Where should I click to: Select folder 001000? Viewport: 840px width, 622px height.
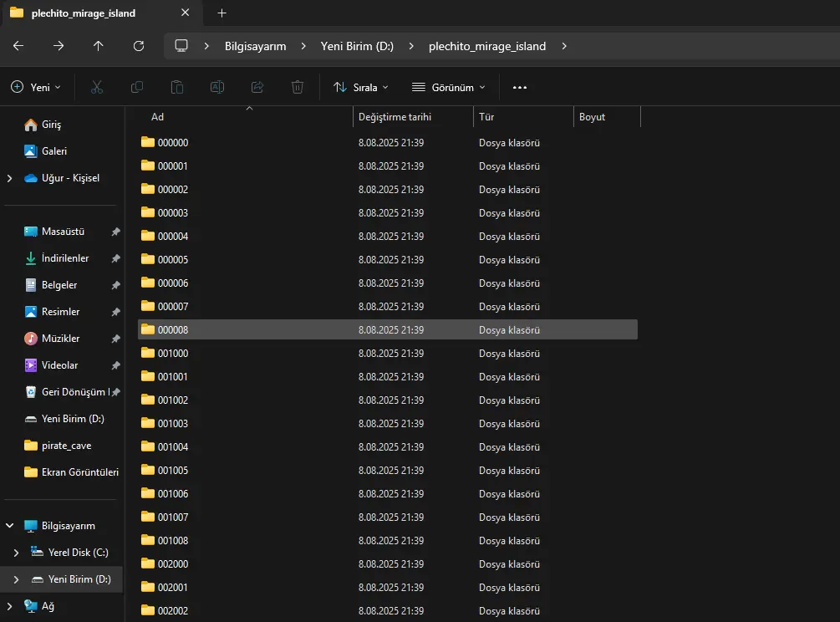[388, 353]
